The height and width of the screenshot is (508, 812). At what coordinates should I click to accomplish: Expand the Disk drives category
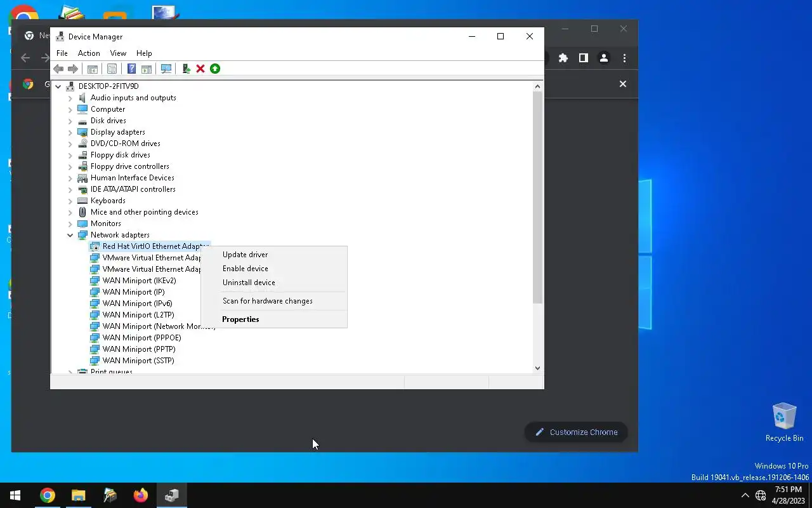click(70, 121)
